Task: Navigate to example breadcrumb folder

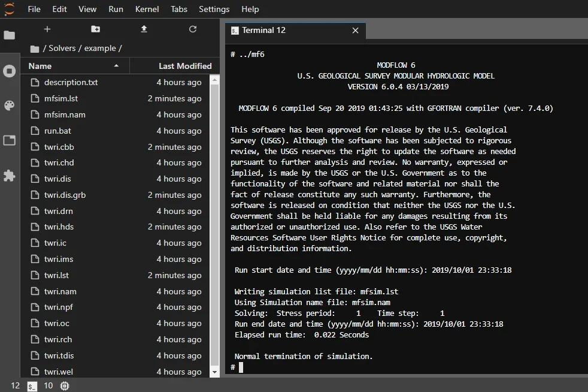Action: [x=100, y=49]
